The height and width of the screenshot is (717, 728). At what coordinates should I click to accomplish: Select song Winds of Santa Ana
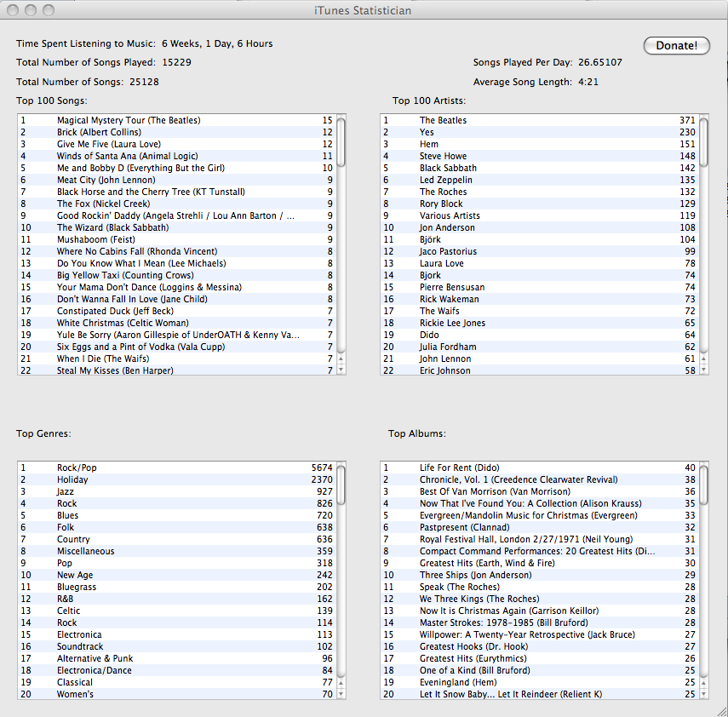point(177,156)
